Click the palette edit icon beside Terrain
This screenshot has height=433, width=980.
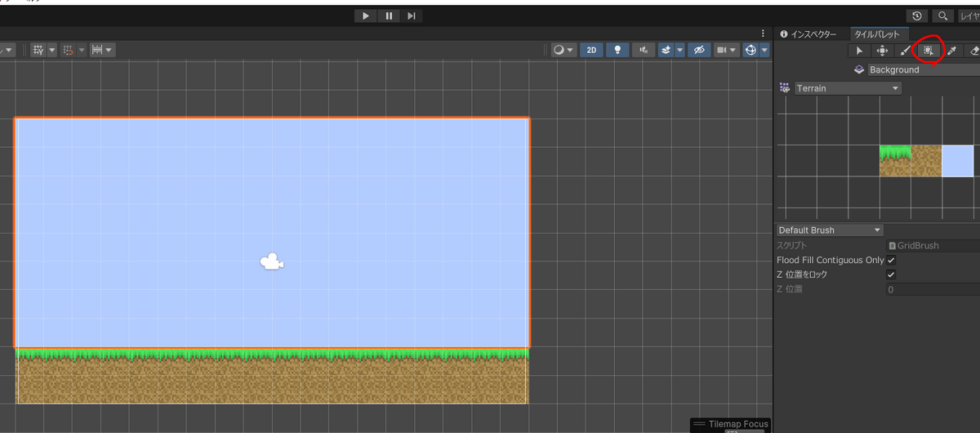[784, 87]
